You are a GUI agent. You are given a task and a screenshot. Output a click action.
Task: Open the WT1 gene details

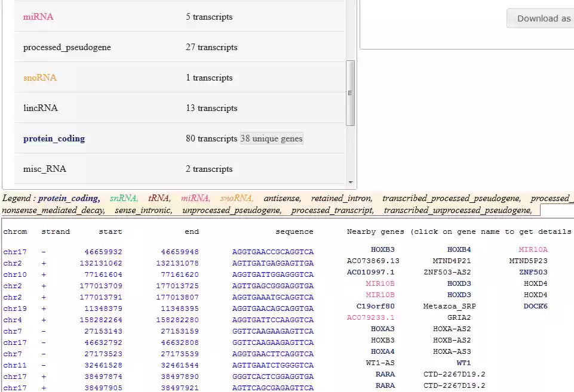[x=464, y=363]
